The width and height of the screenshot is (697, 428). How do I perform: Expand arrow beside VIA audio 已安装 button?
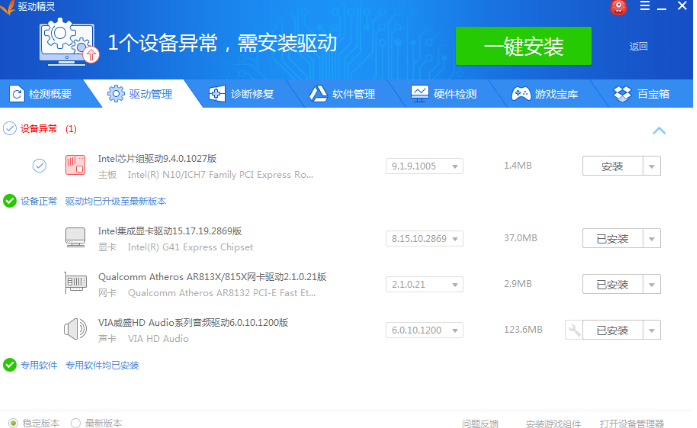pyautogui.click(x=652, y=330)
